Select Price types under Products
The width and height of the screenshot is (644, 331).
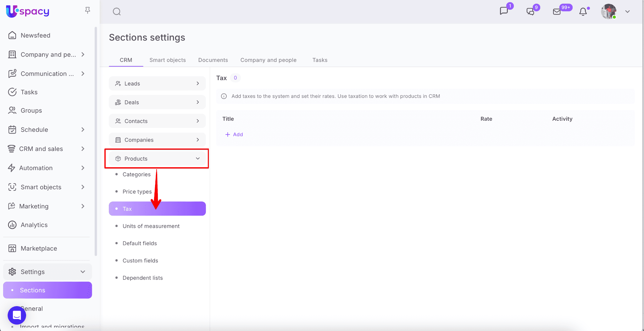click(x=137, y=192)
